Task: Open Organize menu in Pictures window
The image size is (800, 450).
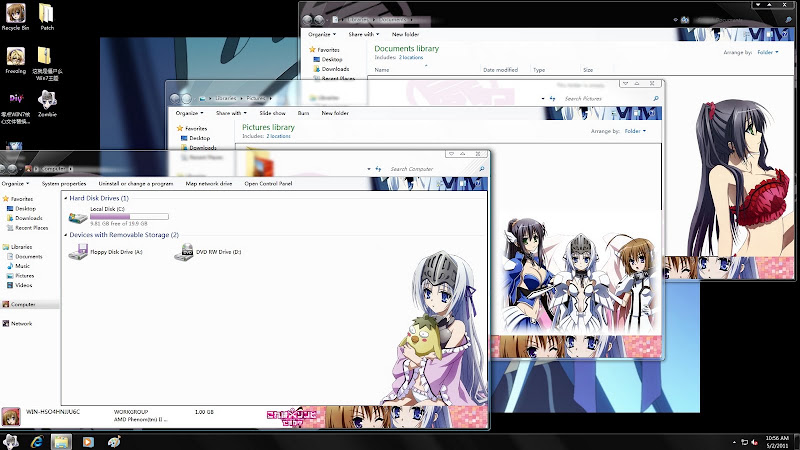Action: (189, 113)
